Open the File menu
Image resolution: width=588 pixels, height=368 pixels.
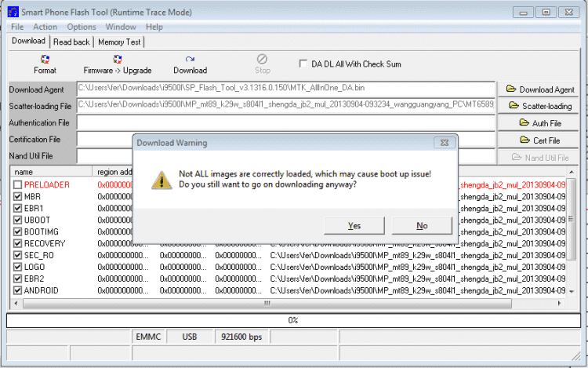(x=17, y=27)
